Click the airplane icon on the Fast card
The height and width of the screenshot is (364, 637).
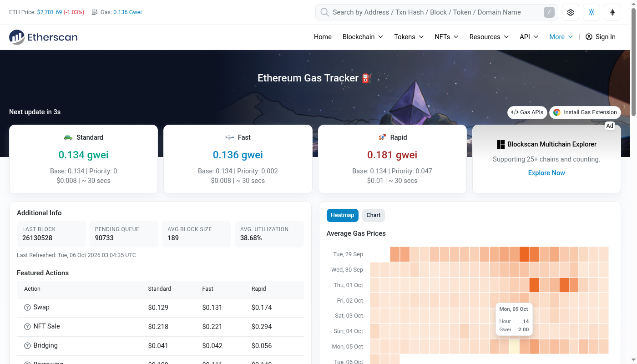230,137
